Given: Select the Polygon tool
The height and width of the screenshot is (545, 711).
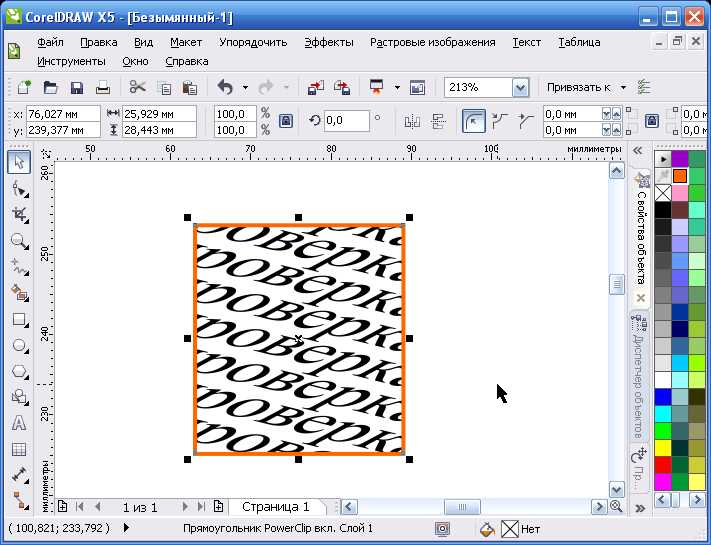Looking at the screenshot, I should [19, 371].
